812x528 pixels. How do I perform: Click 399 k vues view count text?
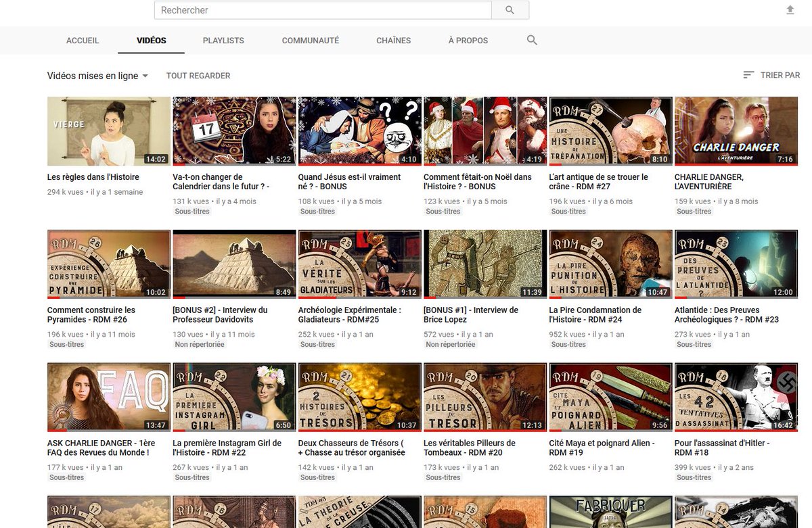pos(693,468)
